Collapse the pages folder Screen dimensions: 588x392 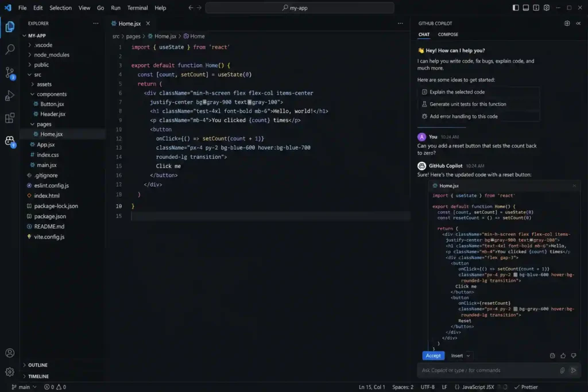pos(32,124)
